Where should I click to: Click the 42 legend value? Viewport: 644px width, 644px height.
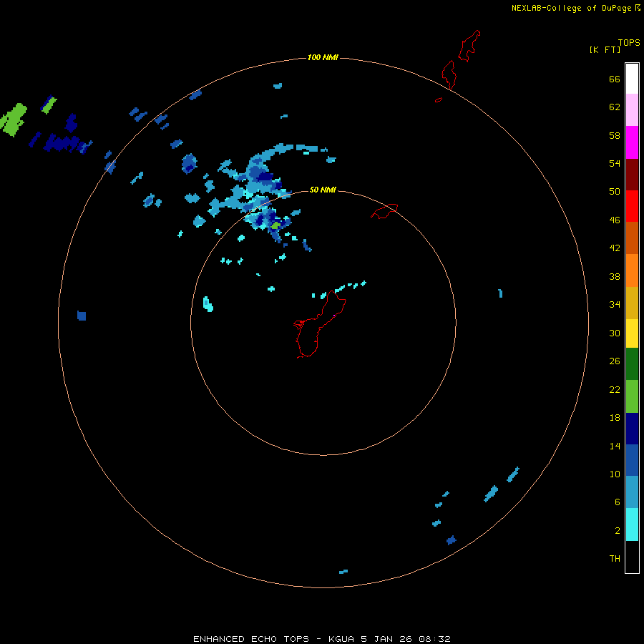pyautogui.click(x=615, y=248)
